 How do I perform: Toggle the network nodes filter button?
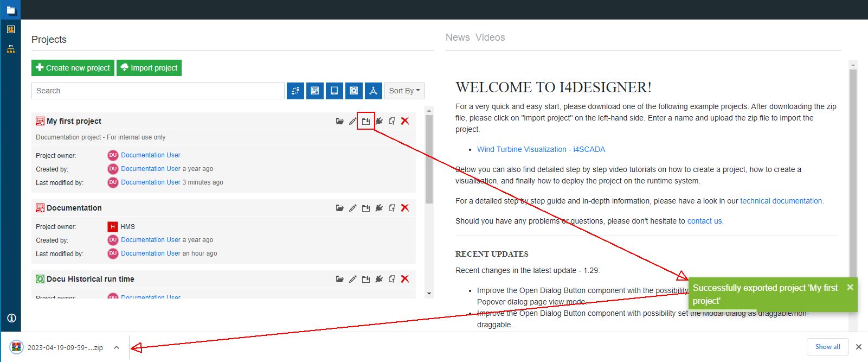(x=374, y=91)
